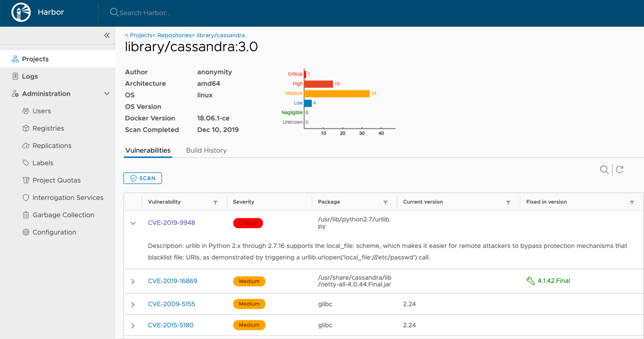Click the Harbor lighthouse logo
Screen dimensions: 644x339
(x=21, y=13)
